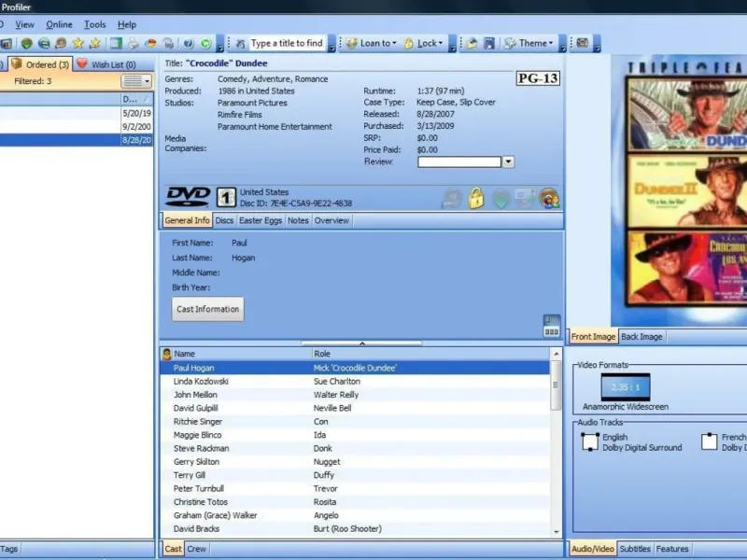747x560 pixels.
Task: Click the gold padlock icon beside Disc ID
Action: point(476,198)
